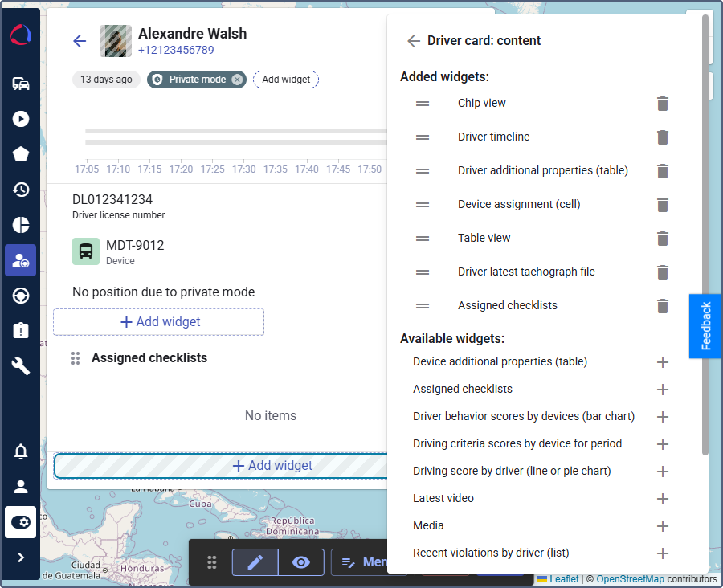Open the geofence pentagon icon in sidebar
The width and height of the screenshot is (723, 588).
[21, 154]
